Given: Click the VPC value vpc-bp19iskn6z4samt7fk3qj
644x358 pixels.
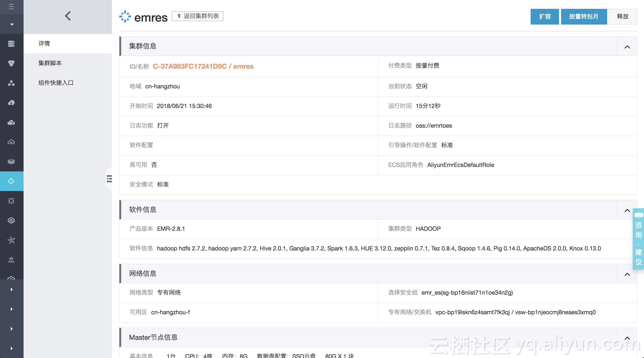Looking at the screenshot, I should click(x=472, y=312).
